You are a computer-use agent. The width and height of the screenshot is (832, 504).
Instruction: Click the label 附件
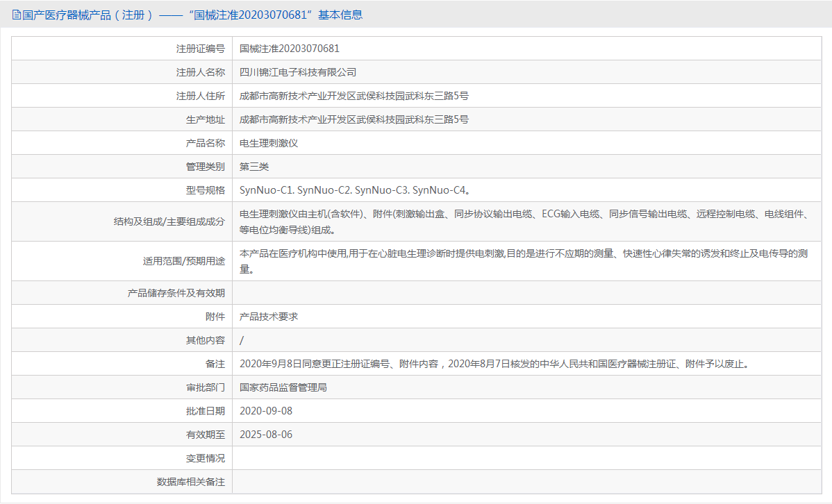(215, 317)
